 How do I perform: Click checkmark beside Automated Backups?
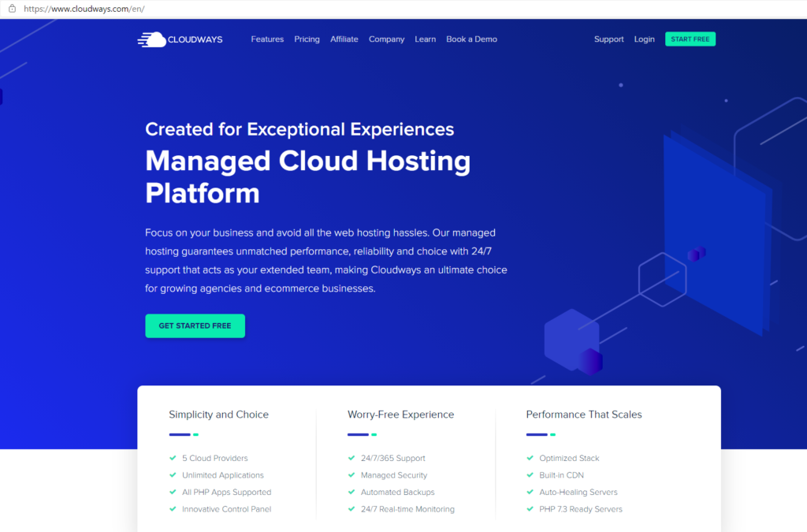pos(351,492)
